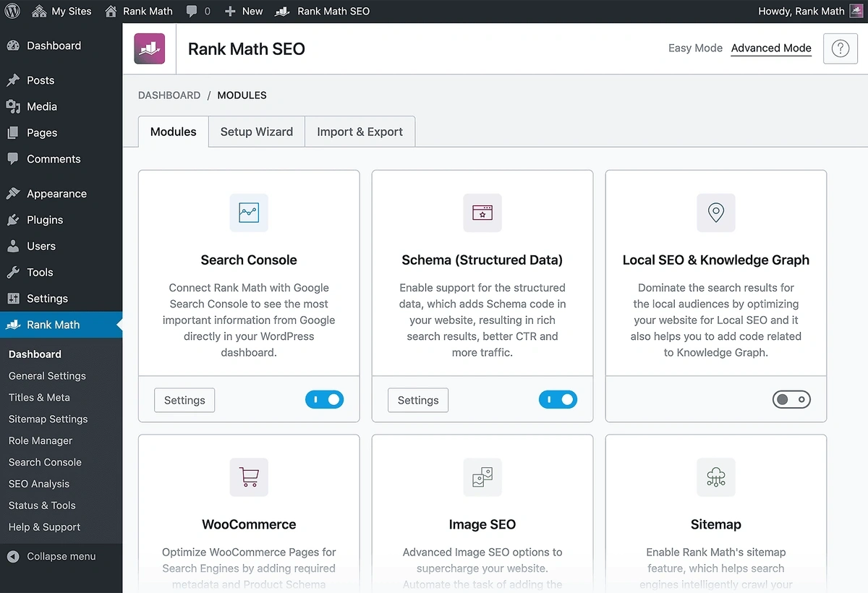This screenshot has height=593, width=868.
Task: Click the Rank Math SEO logo icon
Action: click(150, 48)
